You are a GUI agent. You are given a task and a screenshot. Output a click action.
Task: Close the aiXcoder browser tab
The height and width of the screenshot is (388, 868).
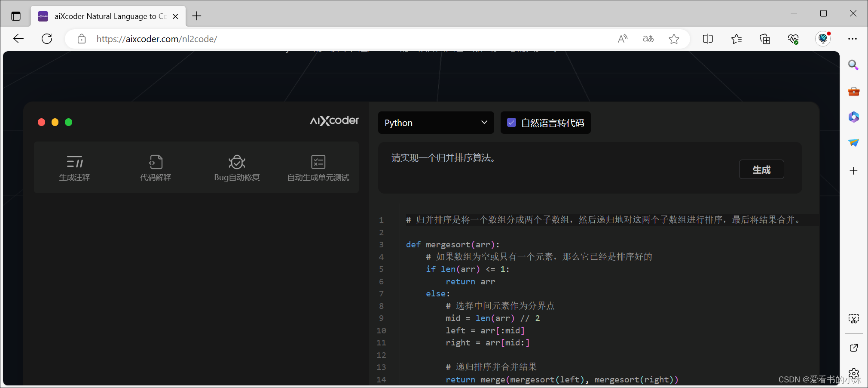175,16
